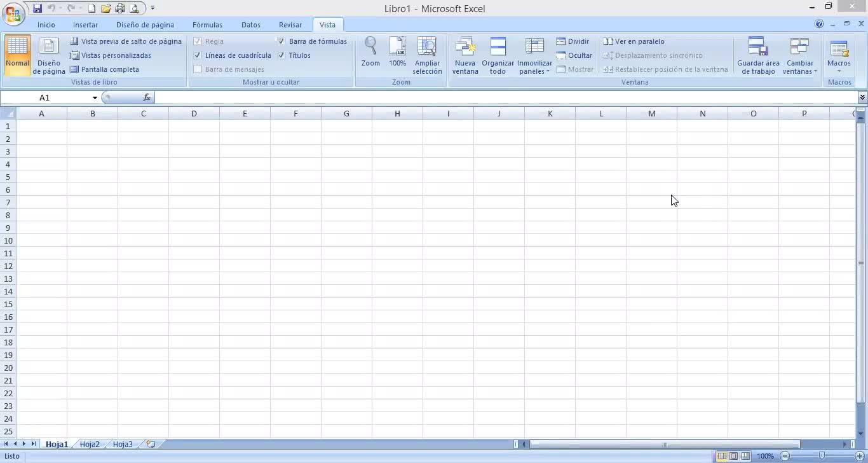
Task: Open a file using the folder icon
Action: click(106, 8)
